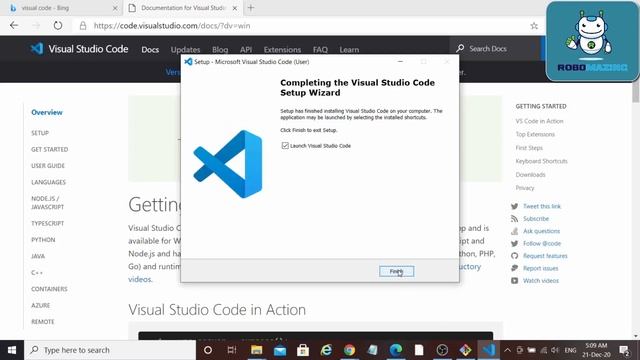This screenshot has height=360, width=640.
Task: Click the Search Docs field
Action: coord(495,49)
